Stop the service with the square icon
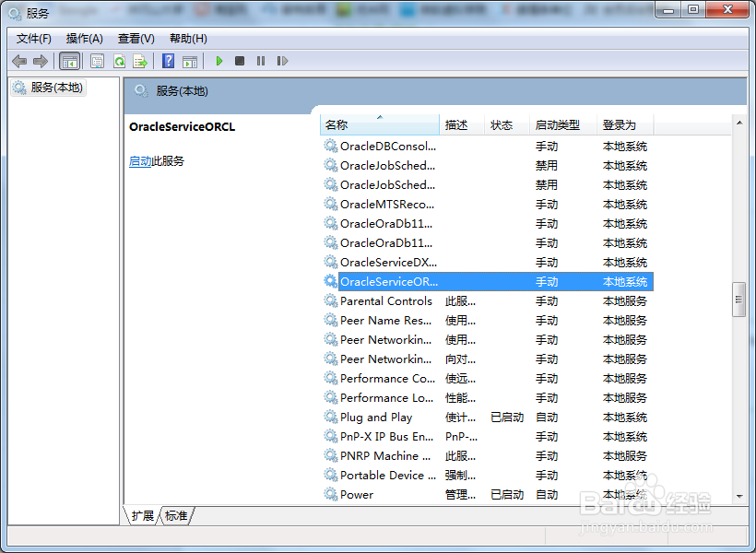This screenshot has height=553, width=756. click(x=240, y=61)
